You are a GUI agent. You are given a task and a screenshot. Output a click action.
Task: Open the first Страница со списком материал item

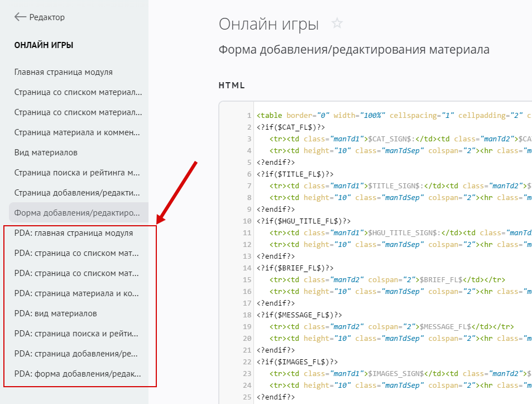click(78, 92)
